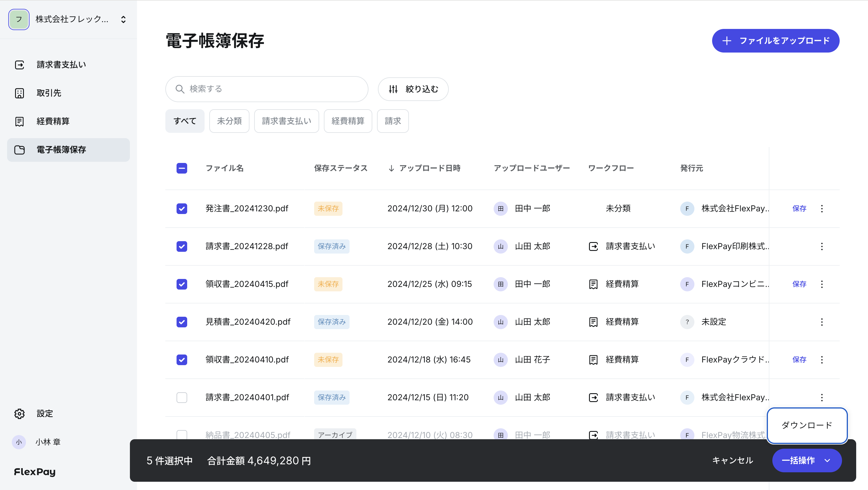Open 取引先 building icon in sidebar
Image resolution: width=868 pixels, height=490 pixels.
(x=19, y=93)
